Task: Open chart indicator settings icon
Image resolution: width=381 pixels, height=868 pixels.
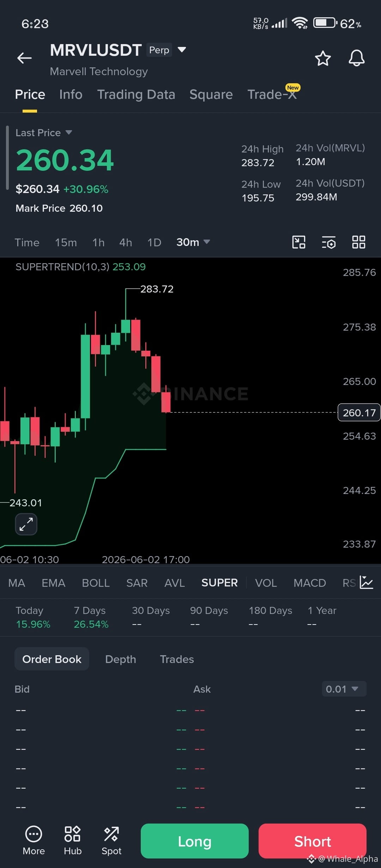Action: 329,242
